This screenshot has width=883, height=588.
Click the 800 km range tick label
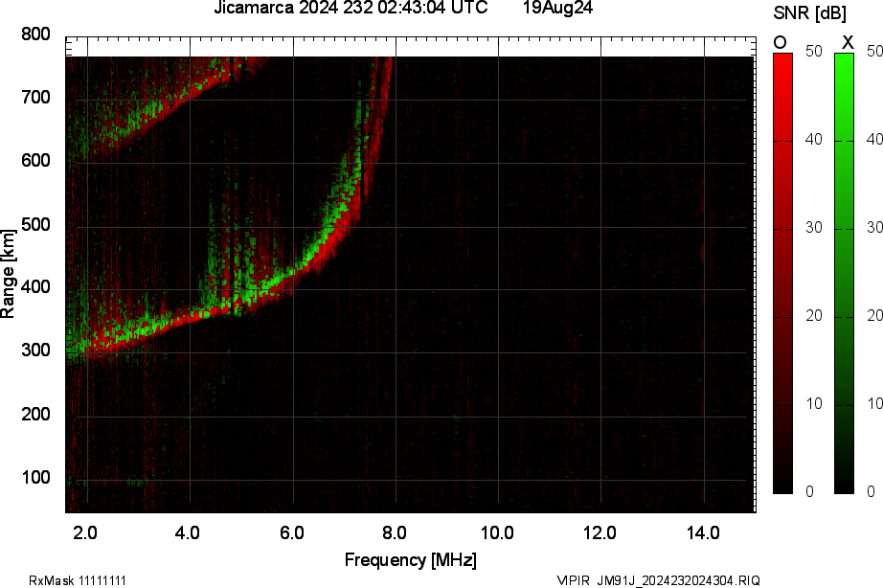(35, 34)
